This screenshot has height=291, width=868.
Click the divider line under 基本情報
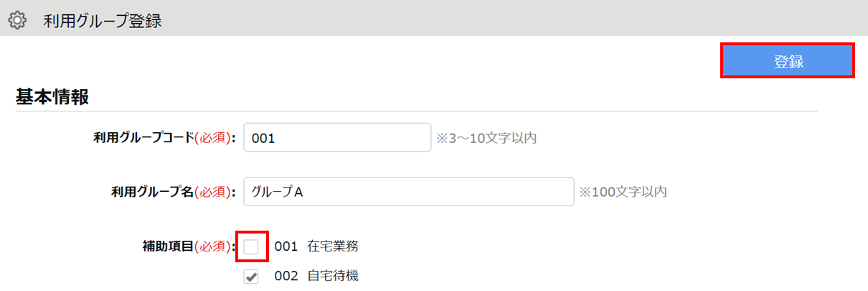416,111
